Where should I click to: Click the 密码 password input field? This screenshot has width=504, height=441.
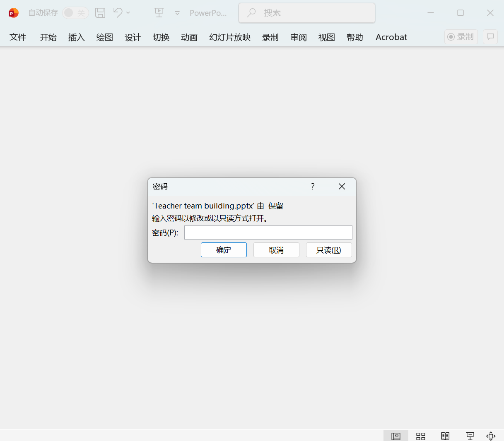click(x=268, y=232)
